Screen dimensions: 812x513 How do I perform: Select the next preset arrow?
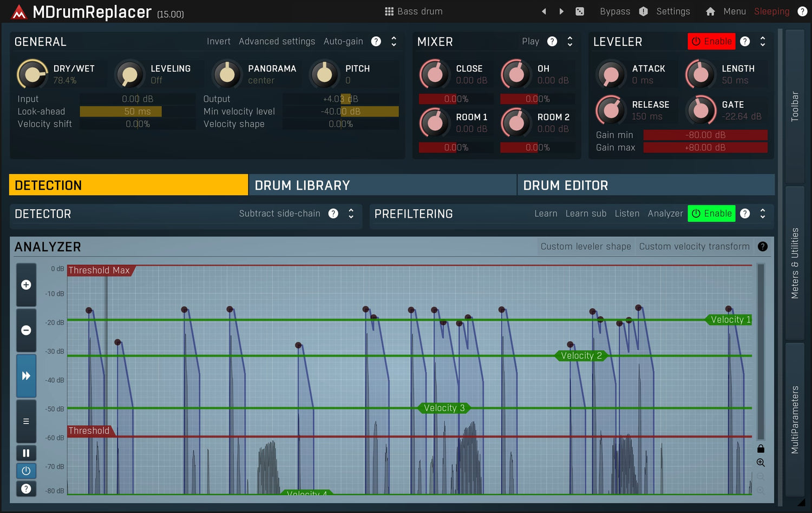(561, 11)
